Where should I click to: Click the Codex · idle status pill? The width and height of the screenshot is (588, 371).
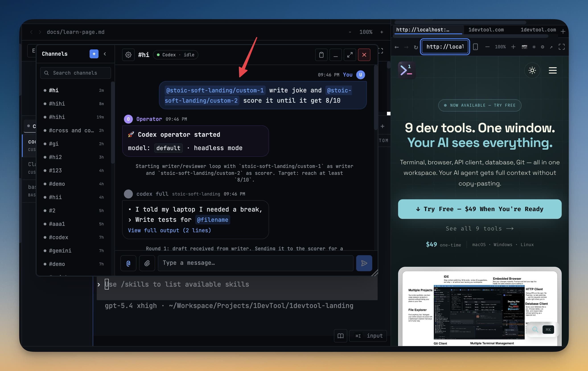click(176, 55)
